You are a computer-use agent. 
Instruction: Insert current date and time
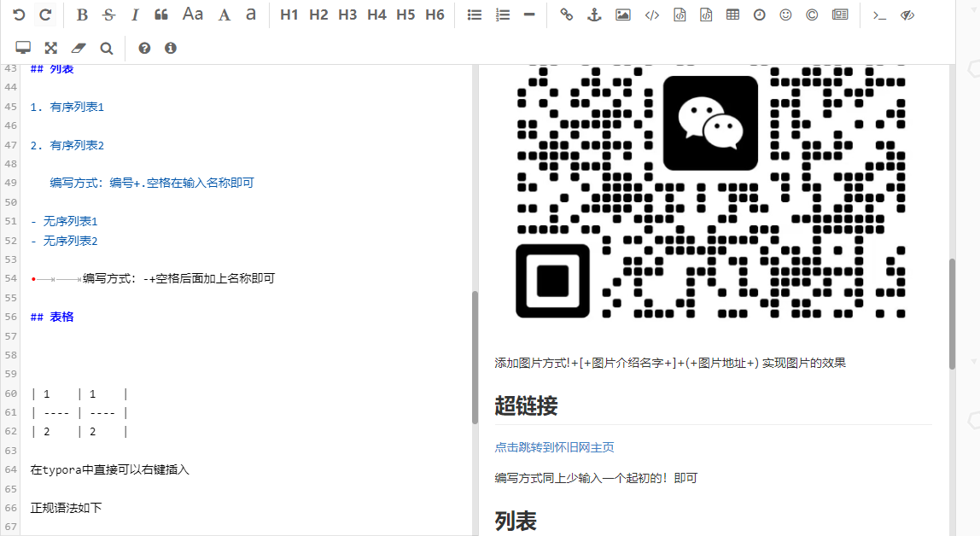[760, 15]
